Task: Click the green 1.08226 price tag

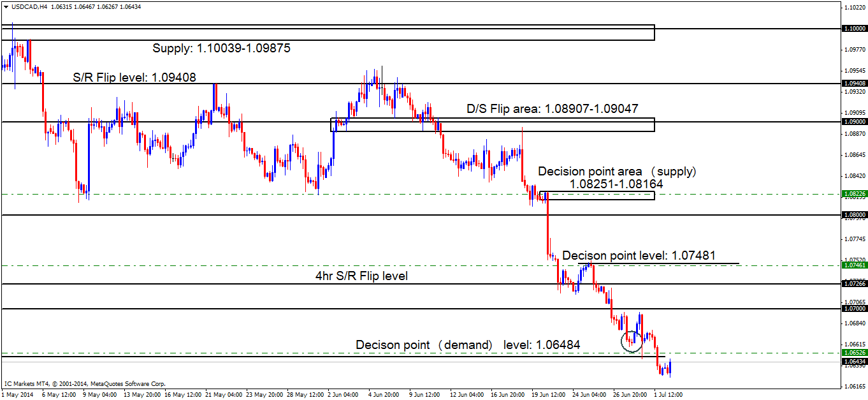Action: tap(855, 193)
